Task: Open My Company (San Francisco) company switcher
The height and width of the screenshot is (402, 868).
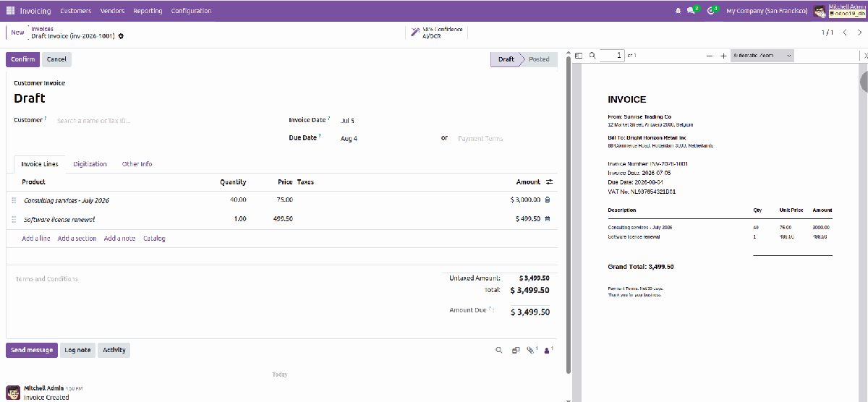Action: [x=767, y=11]
